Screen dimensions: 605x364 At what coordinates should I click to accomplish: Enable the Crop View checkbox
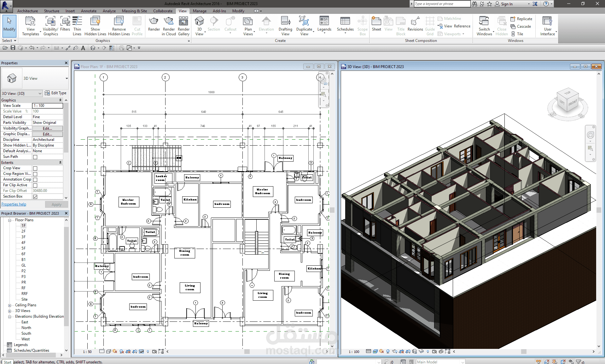[35, 168]
